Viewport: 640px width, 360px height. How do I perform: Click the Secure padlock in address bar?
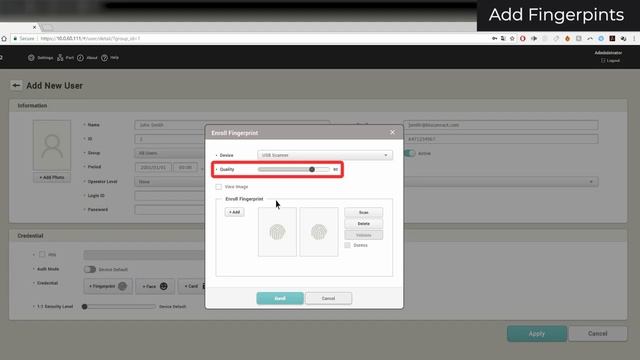tap(16, 38)
